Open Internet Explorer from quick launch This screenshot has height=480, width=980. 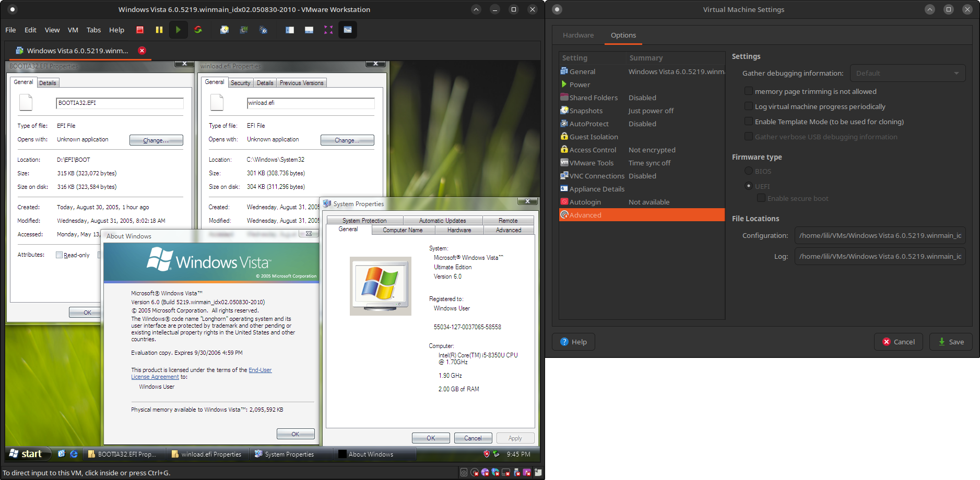click(74, 454)
